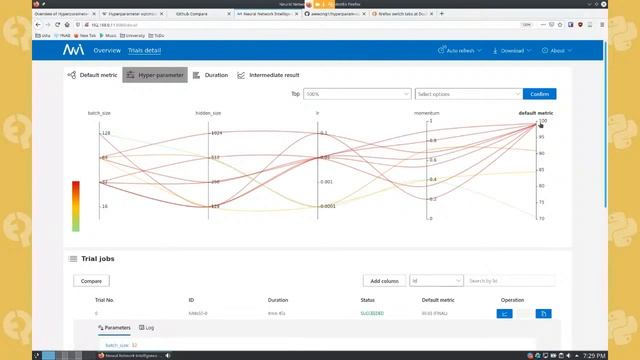Click the volume icon in system tray

[x=568, y=356]
